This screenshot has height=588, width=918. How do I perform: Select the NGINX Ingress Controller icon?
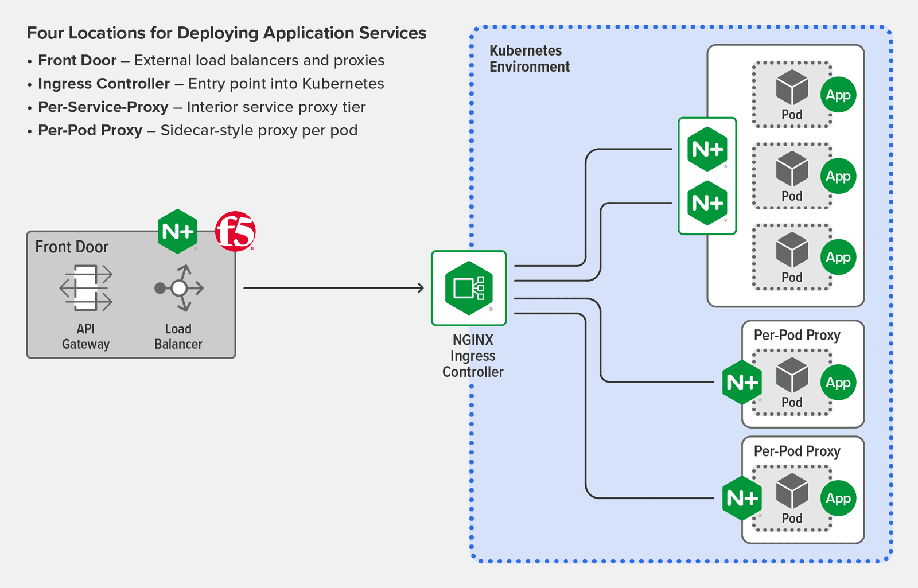(x=469, y=289)
